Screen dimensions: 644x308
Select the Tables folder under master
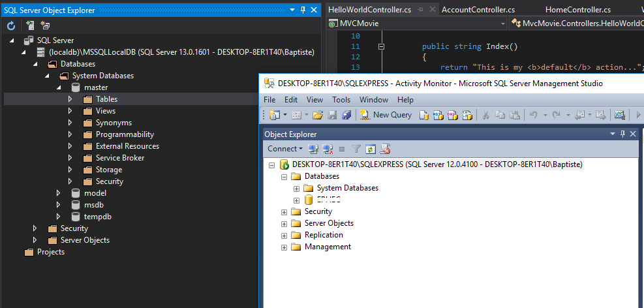coord(106,99)
